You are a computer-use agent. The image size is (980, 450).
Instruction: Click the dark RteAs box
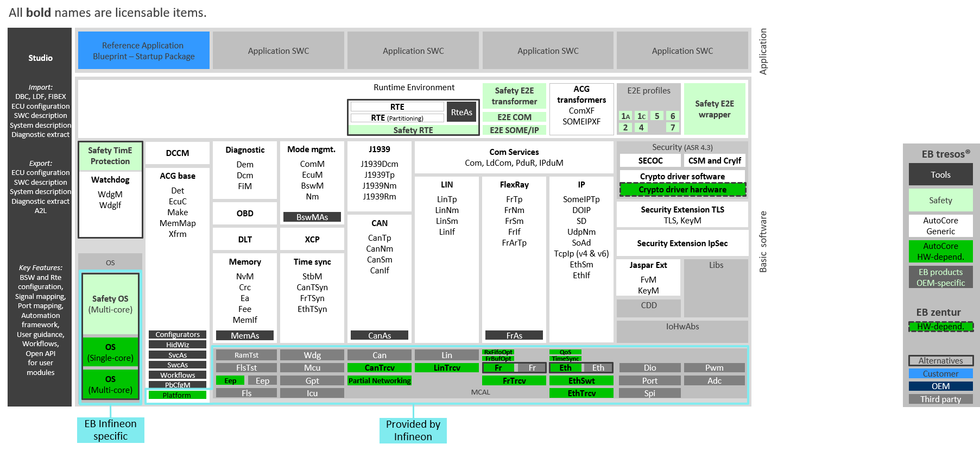pos(461,112)
